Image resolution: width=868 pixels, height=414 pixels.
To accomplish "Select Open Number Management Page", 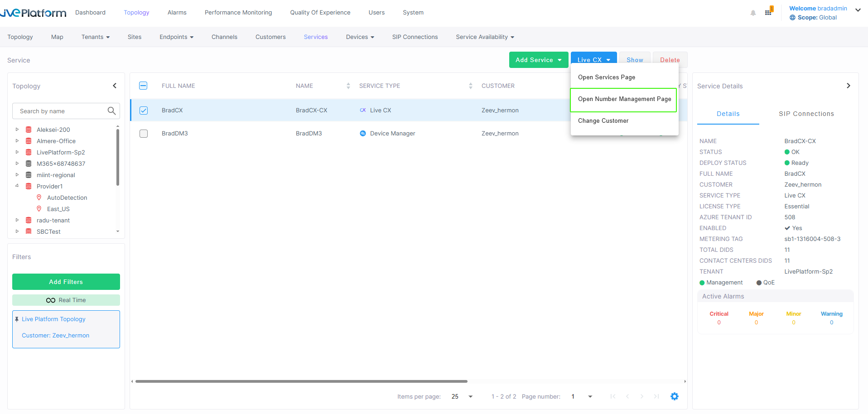I will point(624,99).
